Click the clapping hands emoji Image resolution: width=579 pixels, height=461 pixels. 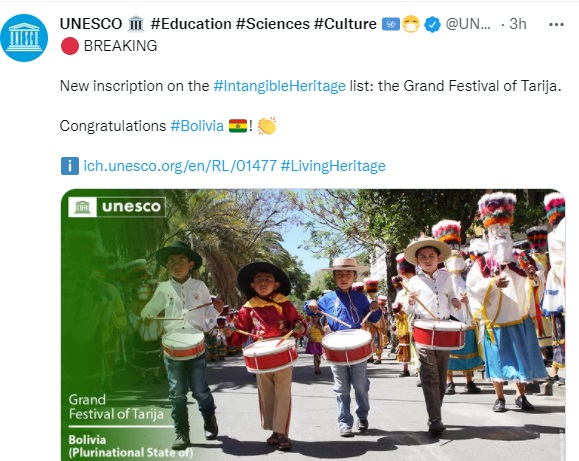[x=267, y=126]
